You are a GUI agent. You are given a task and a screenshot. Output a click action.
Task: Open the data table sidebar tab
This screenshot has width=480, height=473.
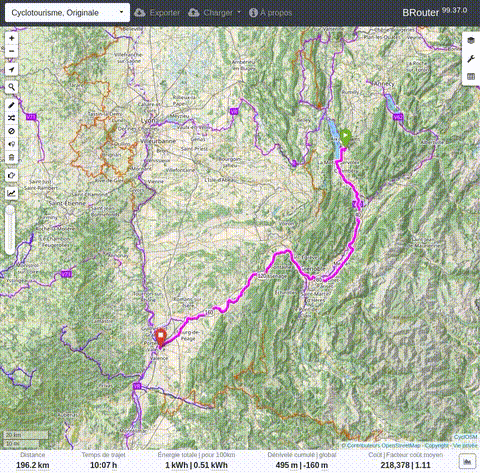(x=471, y=77)
